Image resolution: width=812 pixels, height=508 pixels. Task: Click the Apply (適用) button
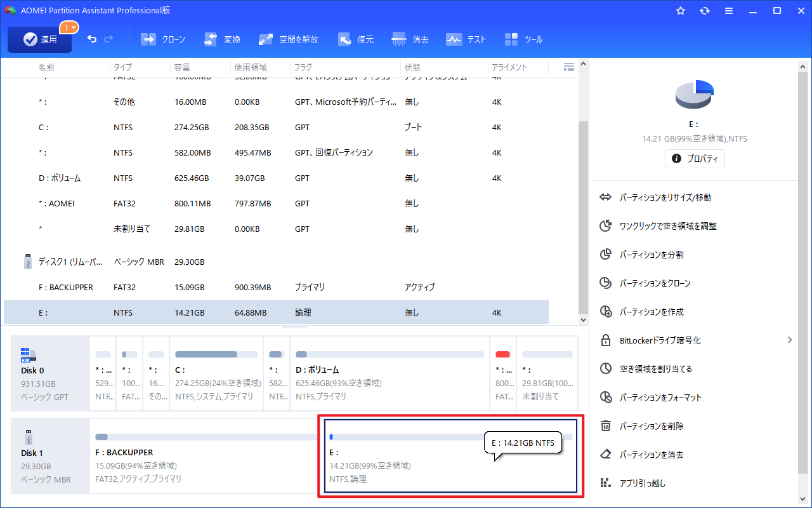39,39
